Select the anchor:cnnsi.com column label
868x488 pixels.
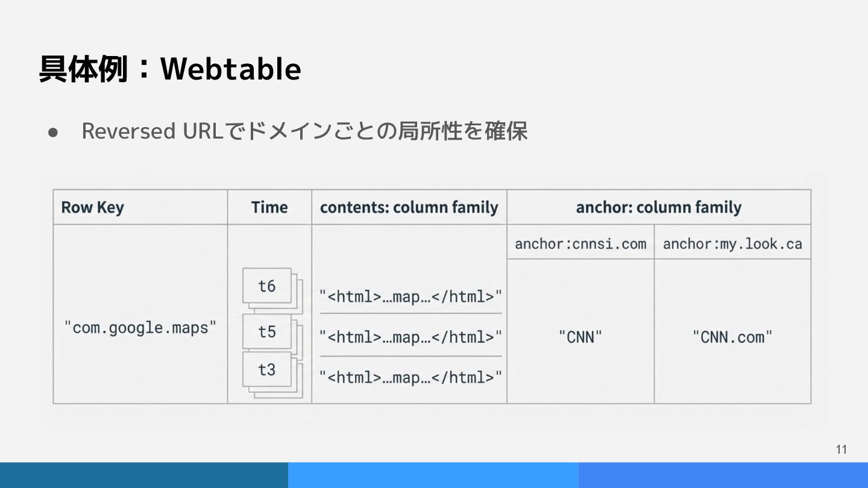pos(580,243)
